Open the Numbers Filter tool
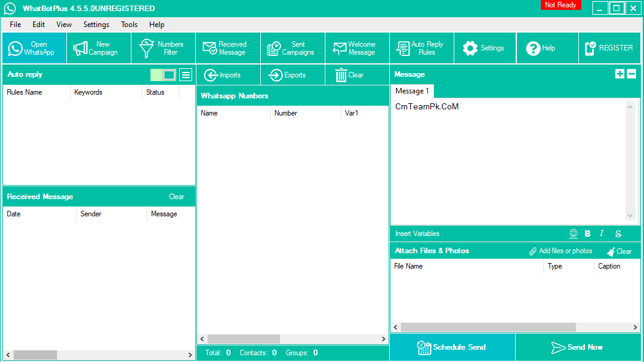 [163, 48]
